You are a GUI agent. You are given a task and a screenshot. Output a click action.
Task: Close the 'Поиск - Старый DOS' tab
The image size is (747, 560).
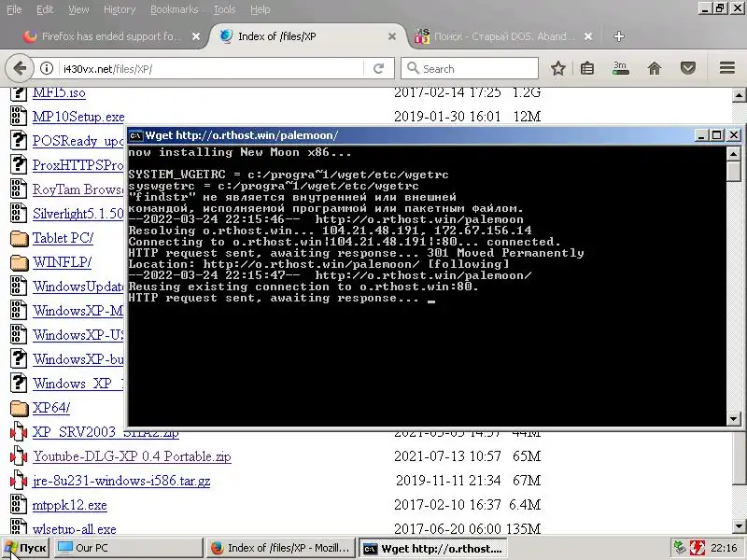(588, 36)
